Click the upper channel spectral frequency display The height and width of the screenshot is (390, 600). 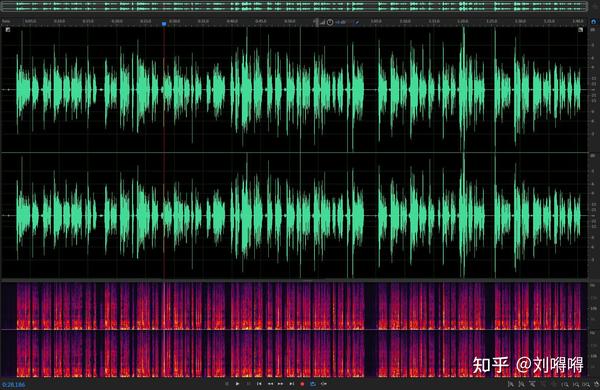[294, 306]
